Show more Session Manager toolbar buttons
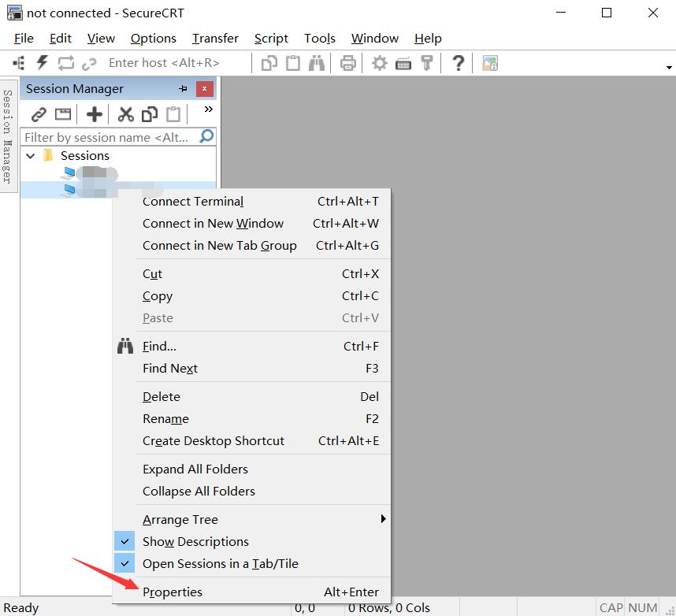The width and height of the screenshot is (676, 616). pos(208,109)
